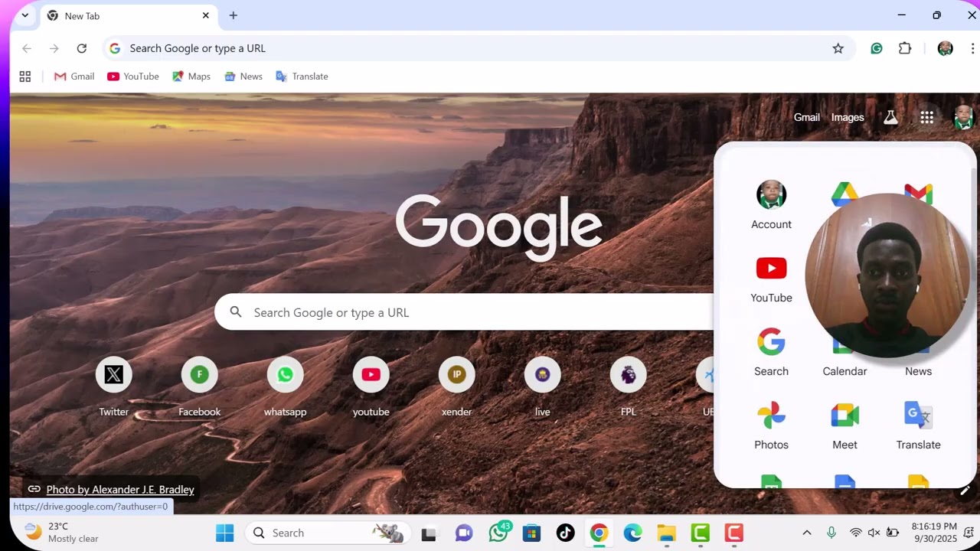The width and height of the screenshot is (980, 551).
Task: Open the Grammarly extension icon
Action: pos(877,48)
